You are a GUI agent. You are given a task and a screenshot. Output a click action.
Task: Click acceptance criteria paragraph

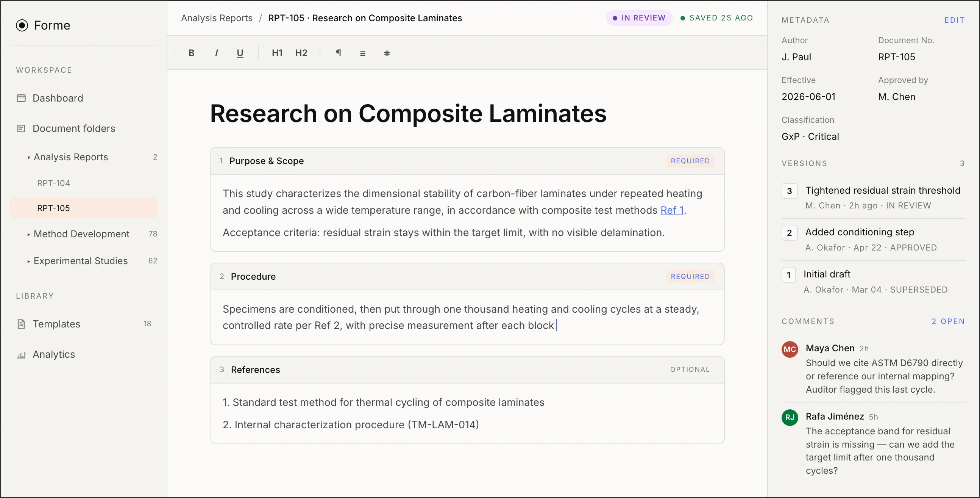[443, 233]
